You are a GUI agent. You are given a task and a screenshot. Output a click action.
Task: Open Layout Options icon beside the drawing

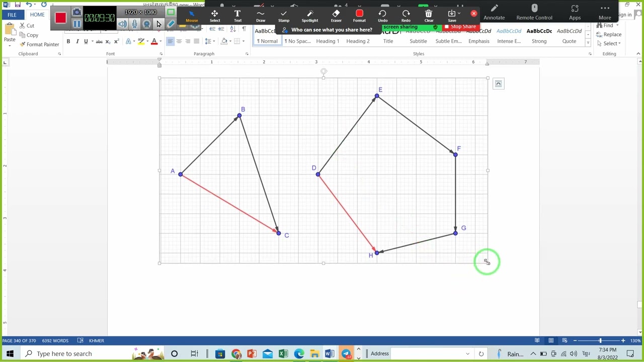(x=498, y=84)
